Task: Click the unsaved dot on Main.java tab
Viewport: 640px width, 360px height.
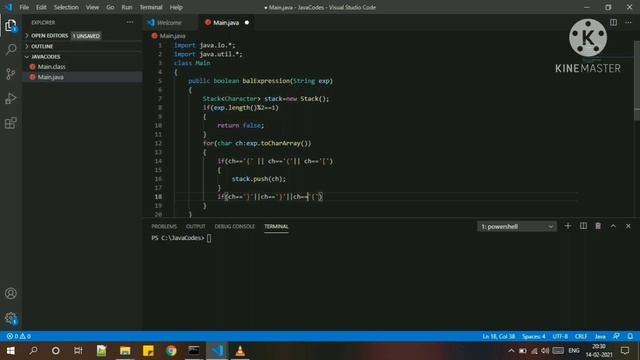Action: pyautogui.click(x=247, y=22)
